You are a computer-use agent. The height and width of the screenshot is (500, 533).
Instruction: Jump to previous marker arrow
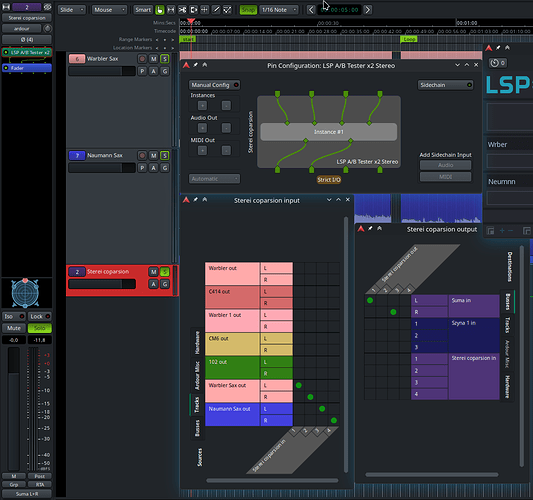coord(311,10)
